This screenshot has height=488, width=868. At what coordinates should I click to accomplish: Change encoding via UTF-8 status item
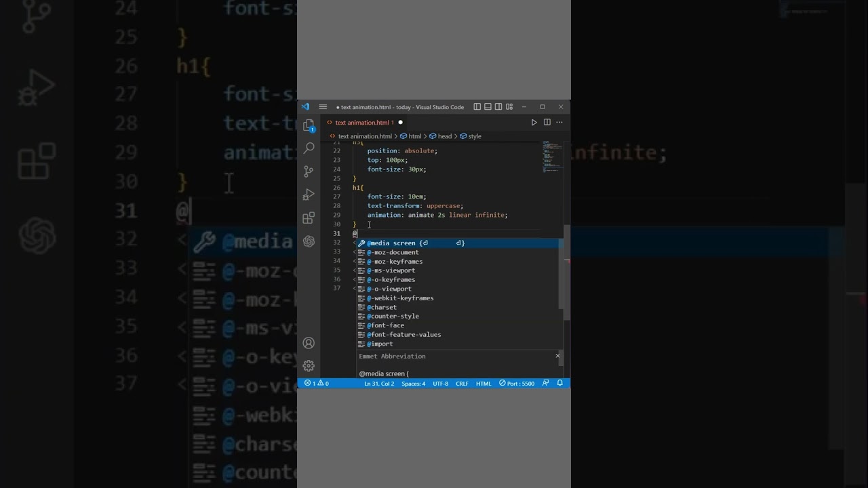441,384
